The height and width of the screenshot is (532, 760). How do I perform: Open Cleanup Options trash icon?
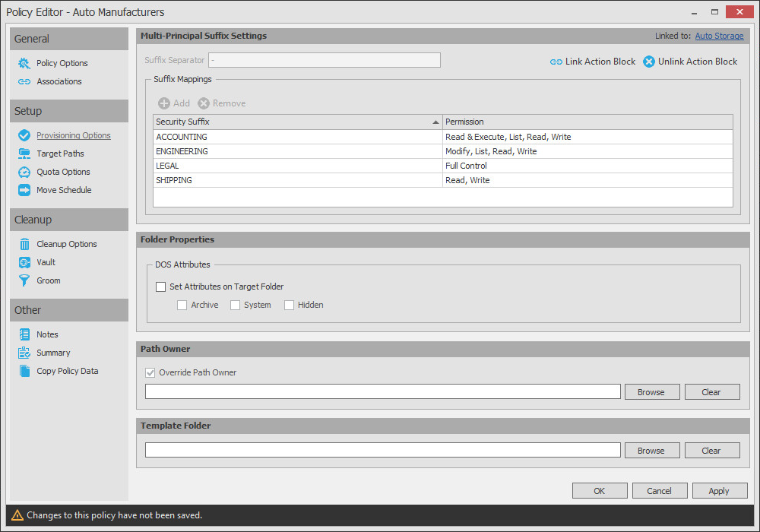(x=24, y=244)
